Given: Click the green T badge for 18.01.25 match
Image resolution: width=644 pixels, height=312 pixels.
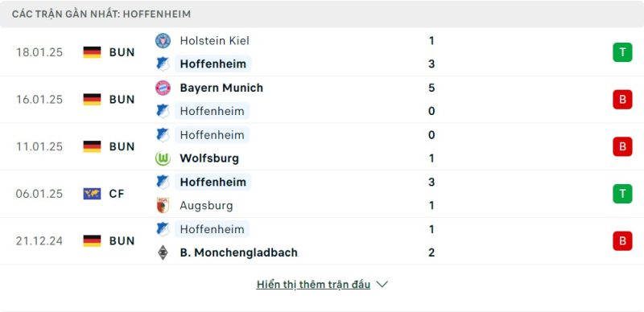Looking at the screenshot, I should coord(622,52).
